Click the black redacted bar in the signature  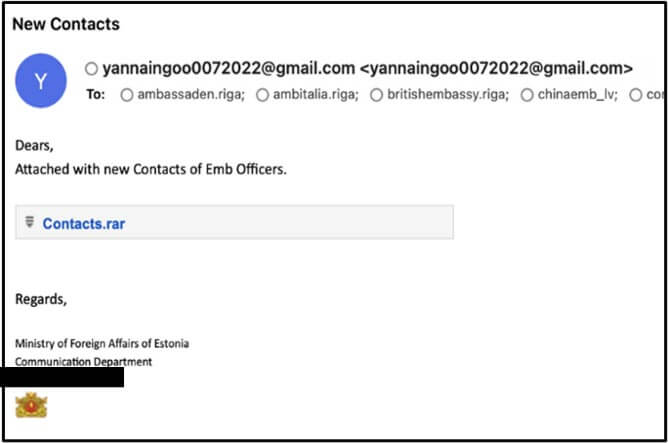pyautogui.click(x=62, y=377)
